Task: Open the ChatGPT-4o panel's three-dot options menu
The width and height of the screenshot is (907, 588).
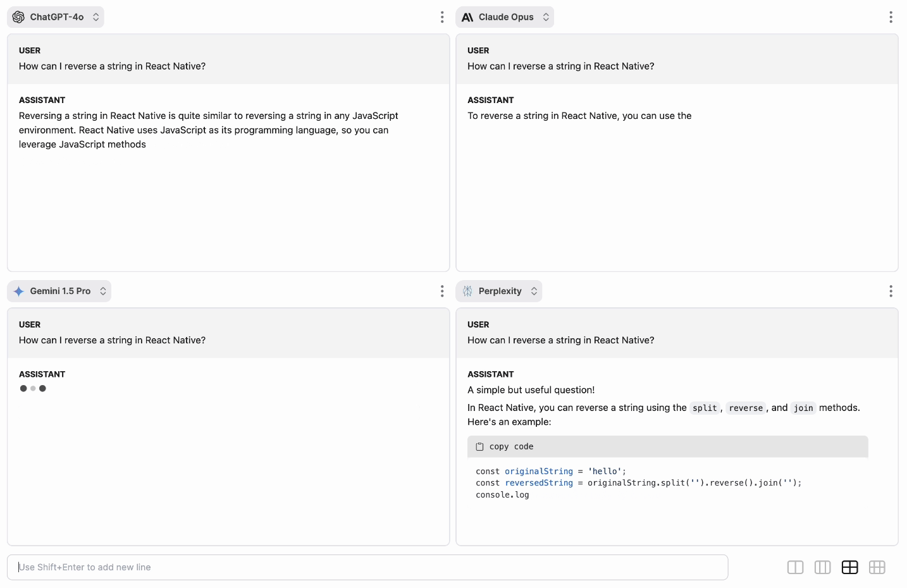Action: point(442,17)
